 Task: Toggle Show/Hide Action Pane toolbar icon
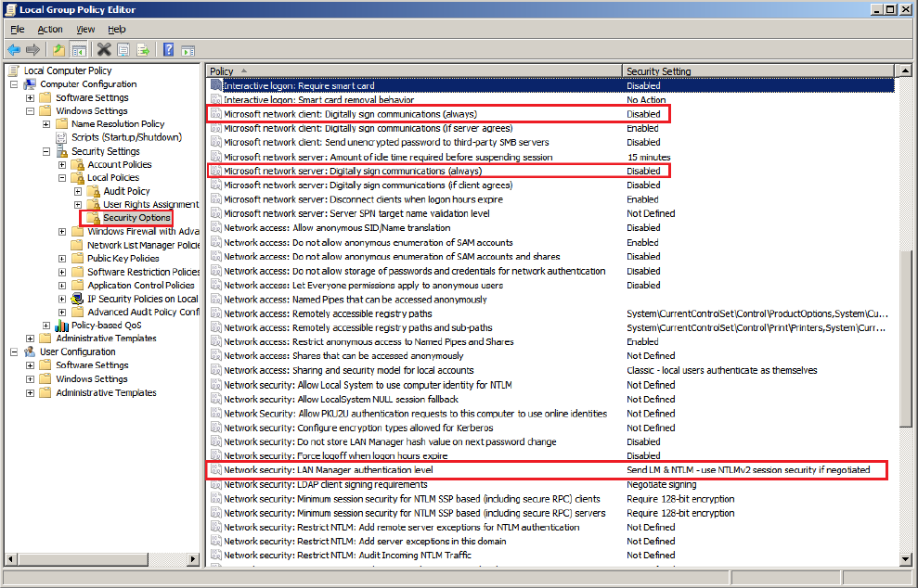tap(187, 50)
